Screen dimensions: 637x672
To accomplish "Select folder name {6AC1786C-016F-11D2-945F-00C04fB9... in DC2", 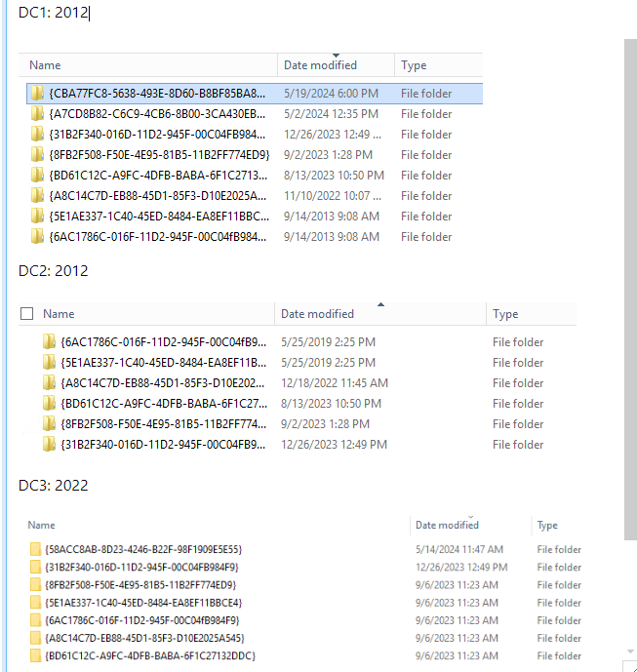I will coord(163,342).
